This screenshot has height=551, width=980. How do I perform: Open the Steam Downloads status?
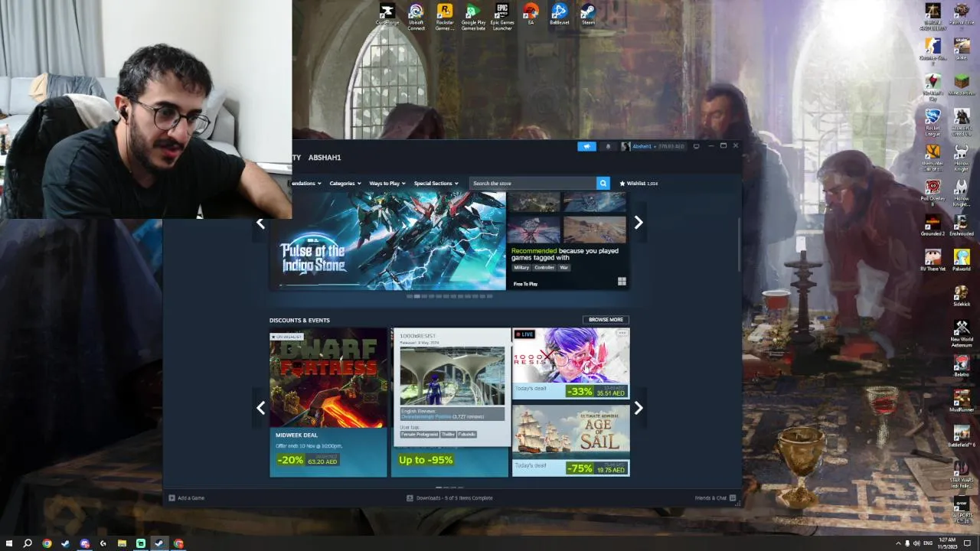click(449, 498)
